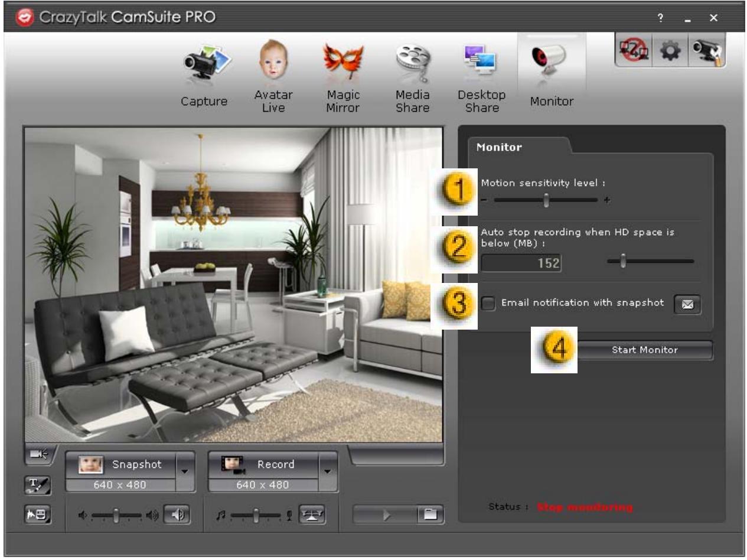The width and height of the screenshot is (747, 560).
Task: Click the HD space value field showing 152
Action: click(521, 263)
